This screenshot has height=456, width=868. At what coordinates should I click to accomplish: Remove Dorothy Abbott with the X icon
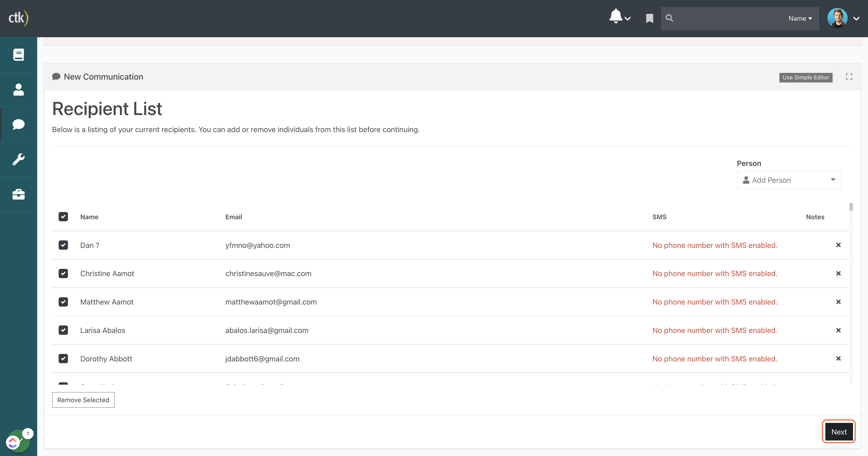point(838,359)
